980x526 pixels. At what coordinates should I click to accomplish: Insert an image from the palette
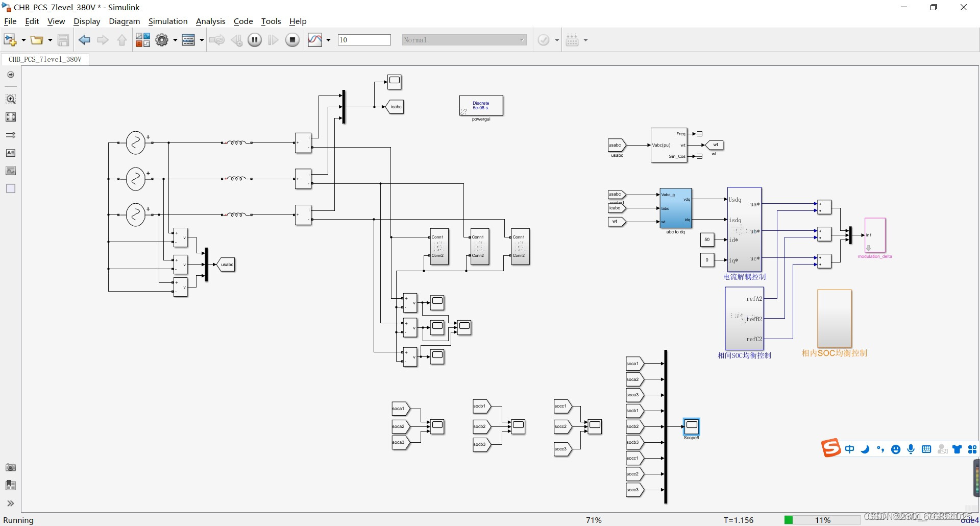coord(11,171)
